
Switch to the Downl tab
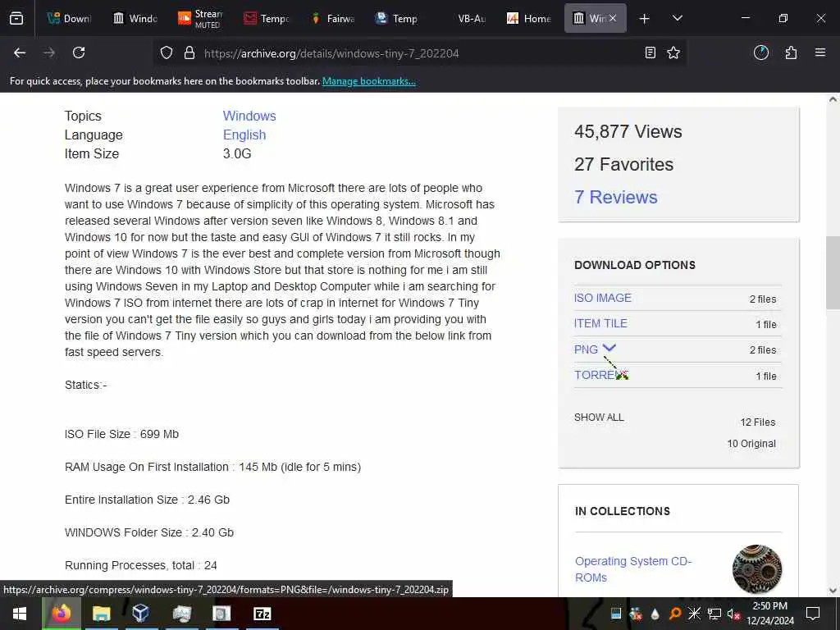pos(69,19)
